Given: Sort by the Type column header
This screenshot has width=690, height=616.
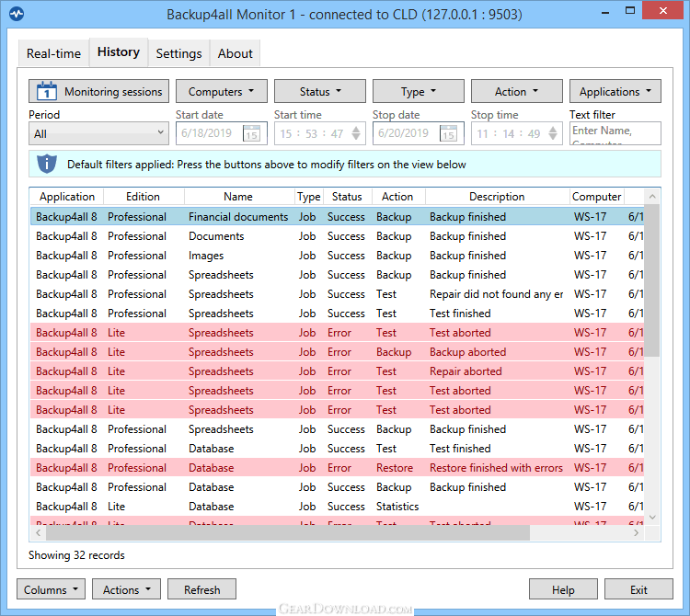Looking at the screenshot, I should click(309, 197).
